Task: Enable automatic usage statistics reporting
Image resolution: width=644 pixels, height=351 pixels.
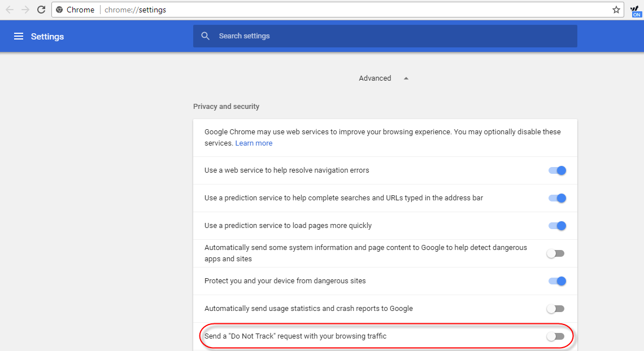Action: pos(555,309)
